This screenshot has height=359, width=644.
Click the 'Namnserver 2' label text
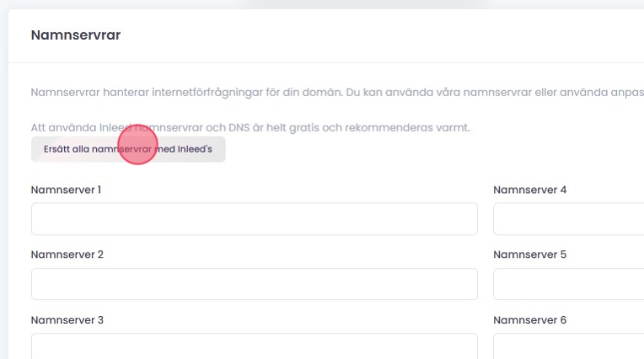[67, 255]
